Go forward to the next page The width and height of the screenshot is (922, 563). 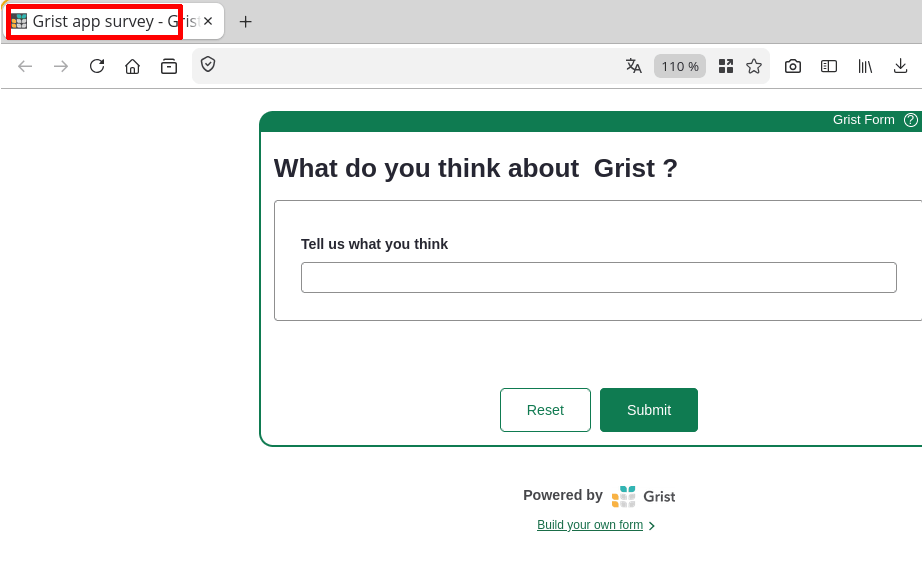coord(61,66)
